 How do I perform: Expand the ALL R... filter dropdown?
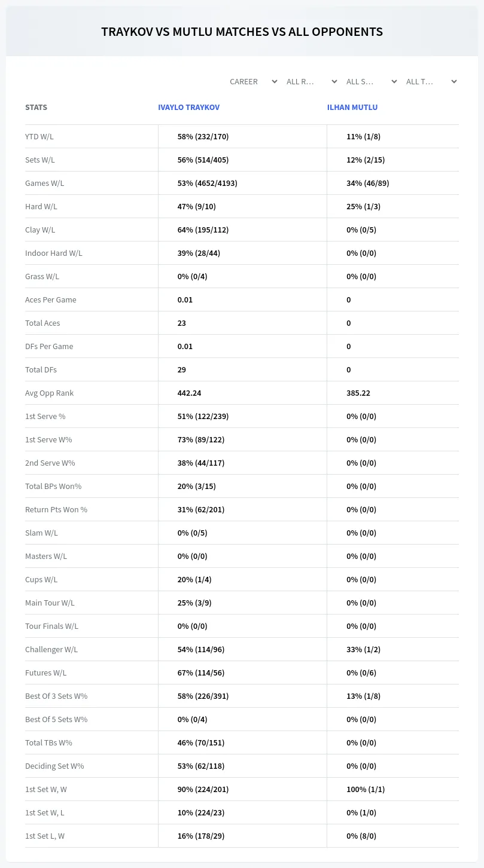312,81
